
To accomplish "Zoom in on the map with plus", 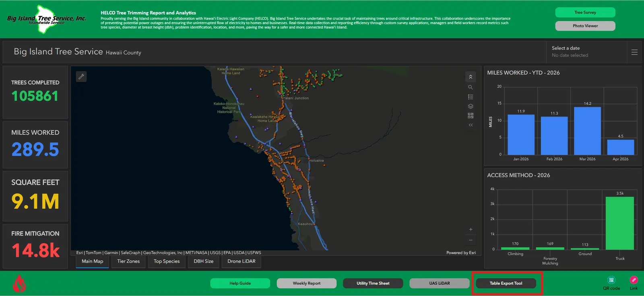I will point(471,230).
